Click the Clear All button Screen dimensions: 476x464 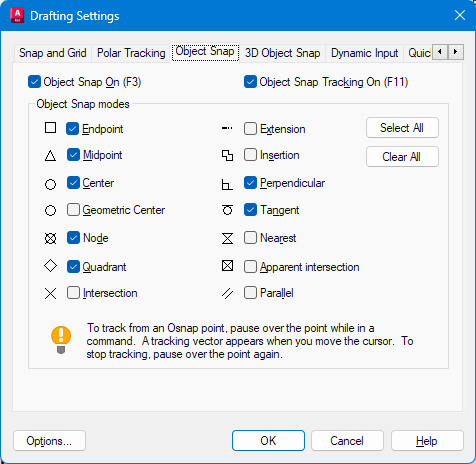click(x=402, y=157)
